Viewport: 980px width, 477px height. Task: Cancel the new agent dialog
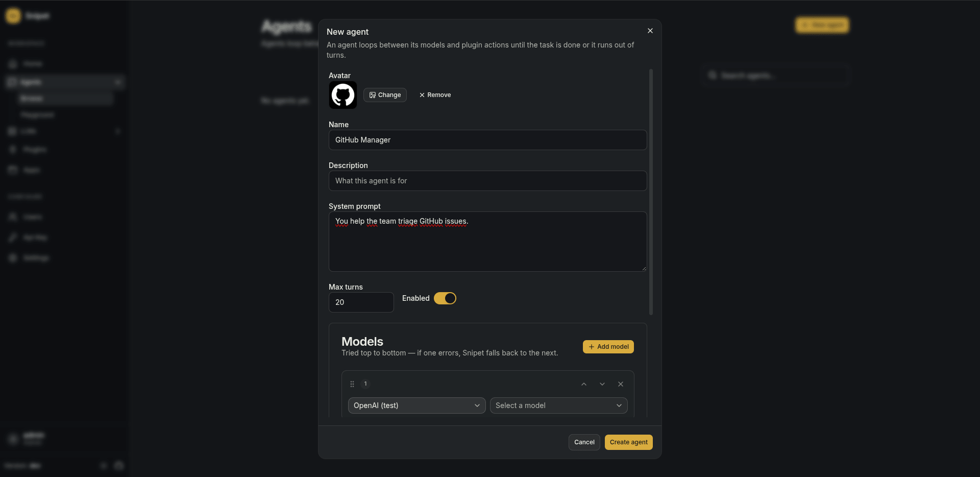click(584, 442)
